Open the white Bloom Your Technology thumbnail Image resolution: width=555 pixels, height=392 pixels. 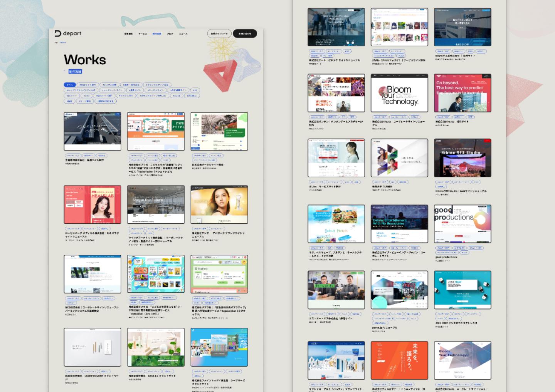[x=399, y=93]
